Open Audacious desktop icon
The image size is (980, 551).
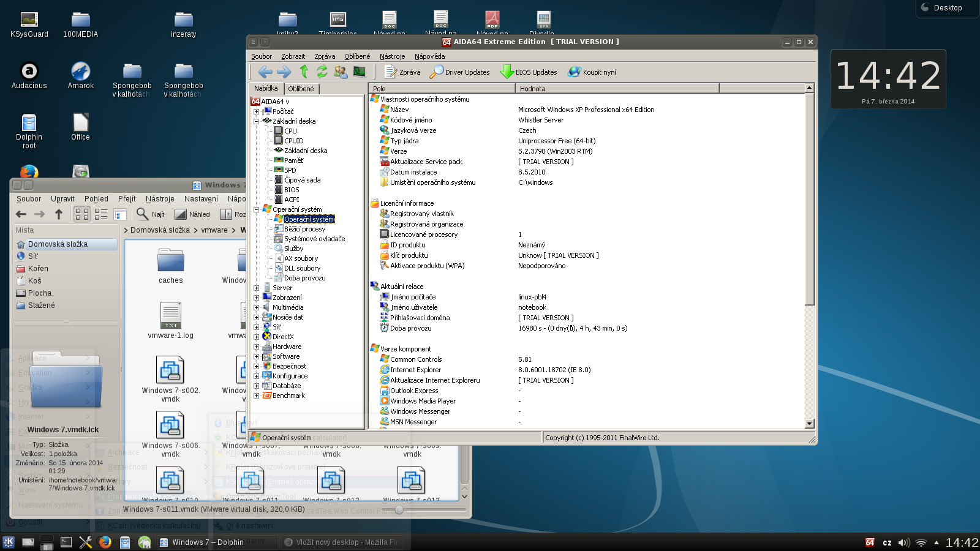pos(29,75)
